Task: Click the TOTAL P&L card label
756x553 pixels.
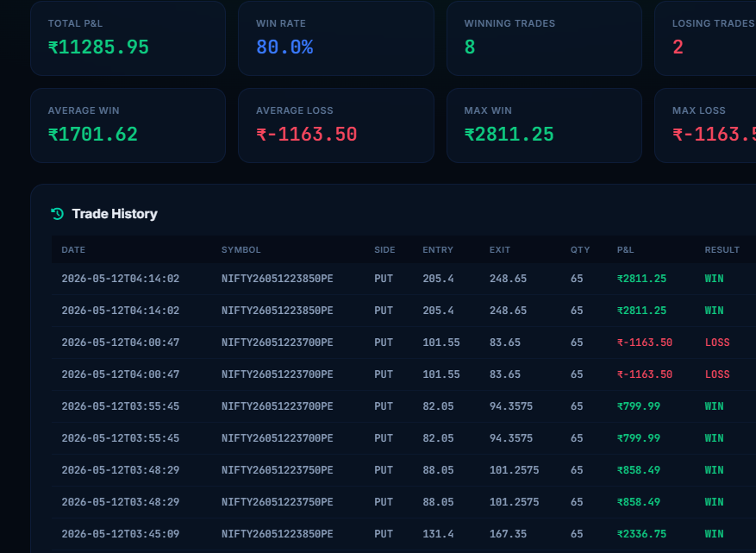Action: click(75, 23)
